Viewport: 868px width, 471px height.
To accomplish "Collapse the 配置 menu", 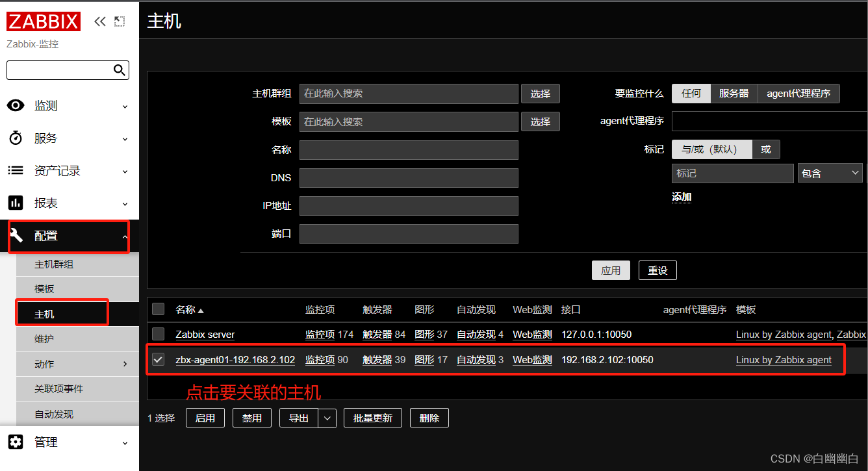I will (x=125, y=236).
